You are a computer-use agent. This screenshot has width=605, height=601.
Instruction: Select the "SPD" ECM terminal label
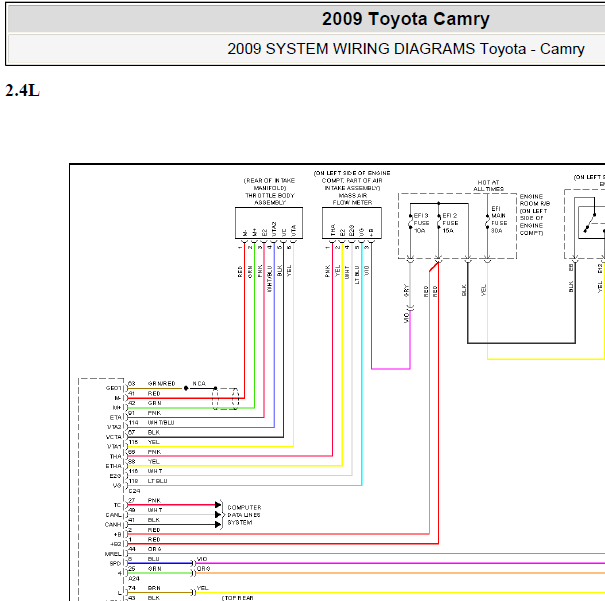(115, 564)
